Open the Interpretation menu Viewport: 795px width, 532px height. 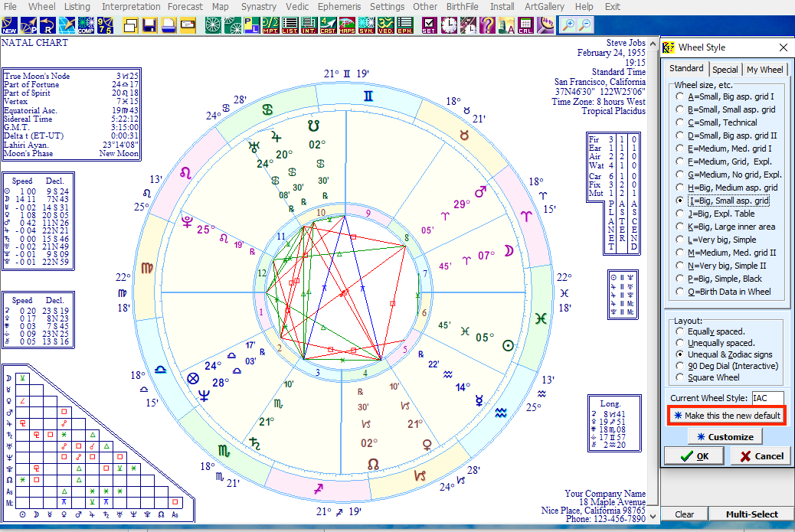click(131, 7)
